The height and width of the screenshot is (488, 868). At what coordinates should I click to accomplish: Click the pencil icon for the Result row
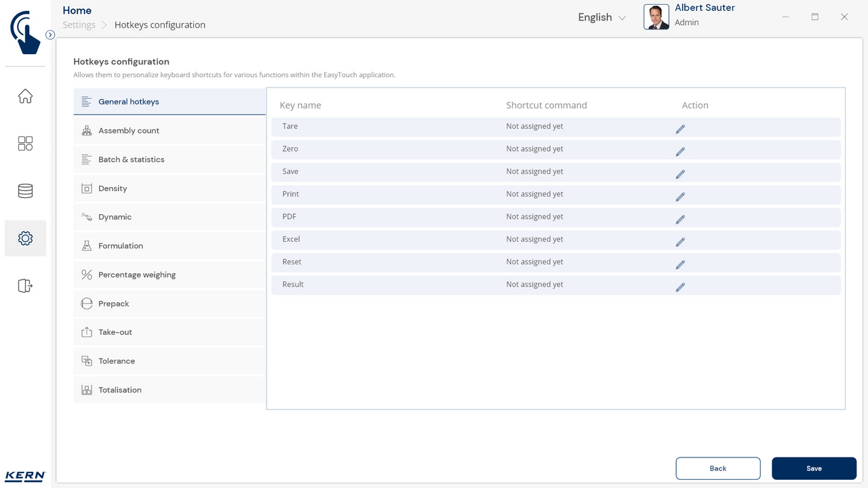(x=680, y=287)
